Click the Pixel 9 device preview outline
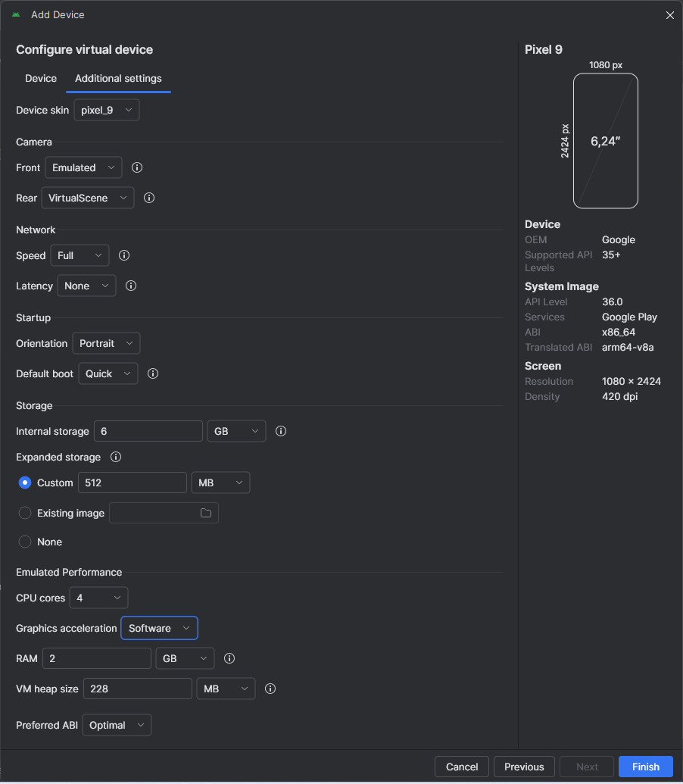Image resolution: width=683 pixels, height=784 pixels. (606, 141)
